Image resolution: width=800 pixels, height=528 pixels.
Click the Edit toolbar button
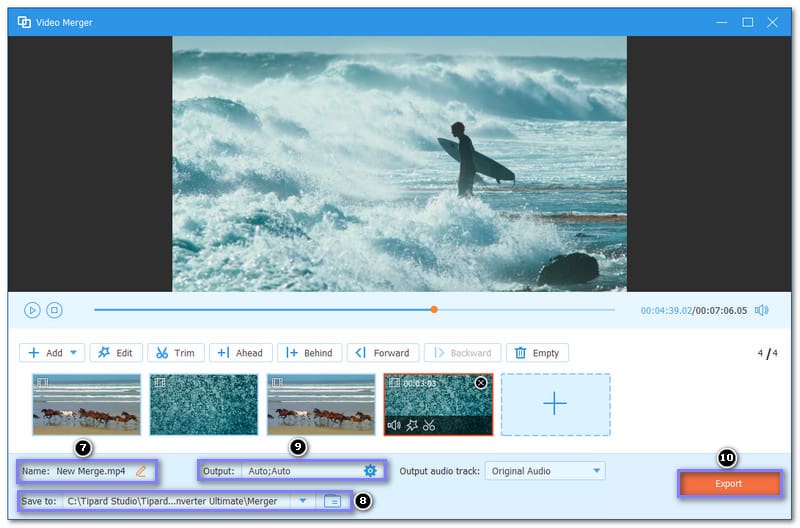(115, 353)
